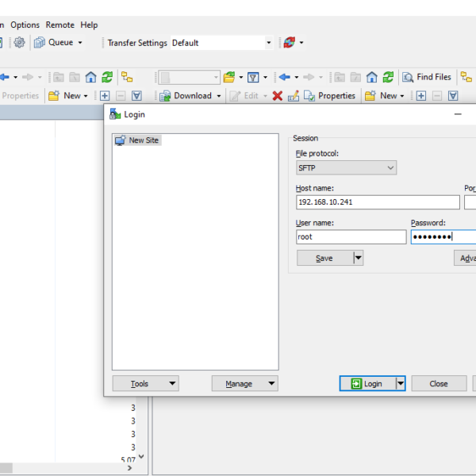476x476 pixels.
Task: Open the Help menu
Action: (89, 25)
